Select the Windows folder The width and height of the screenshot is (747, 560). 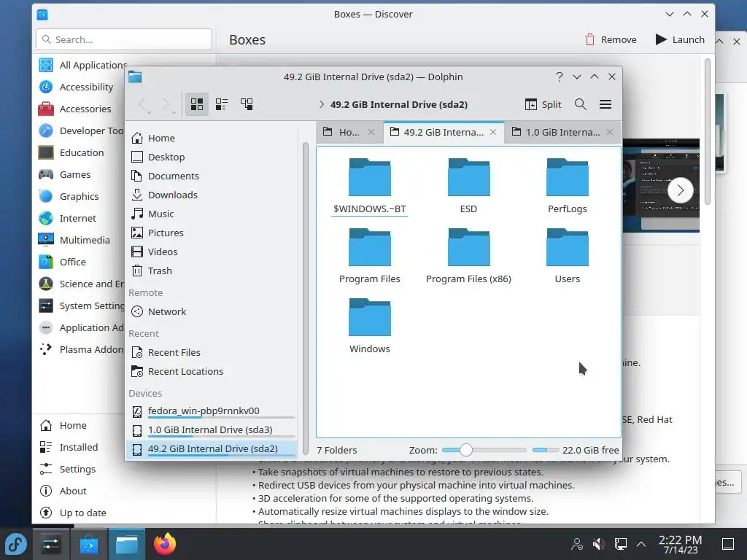click(x=370, y=326)
